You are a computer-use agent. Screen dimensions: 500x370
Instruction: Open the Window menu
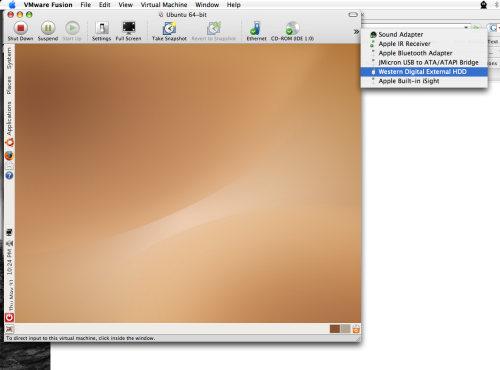pyautogui.click(x=207, y=5)
